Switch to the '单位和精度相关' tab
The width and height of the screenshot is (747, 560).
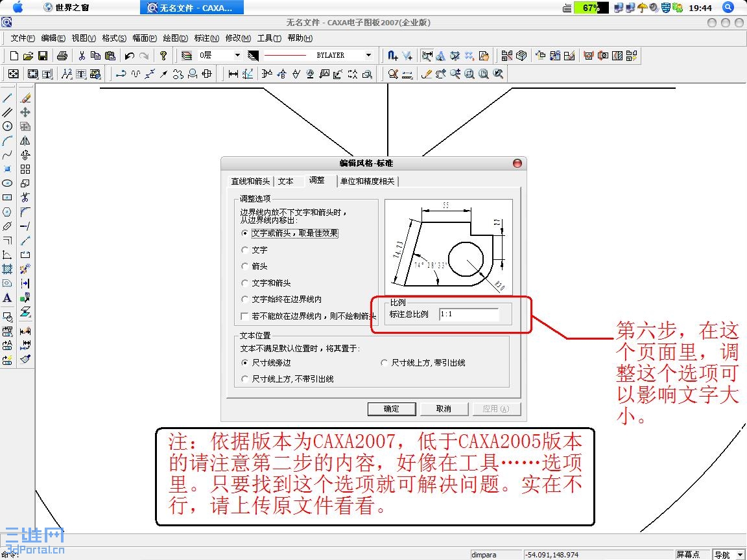click(367, 181)
